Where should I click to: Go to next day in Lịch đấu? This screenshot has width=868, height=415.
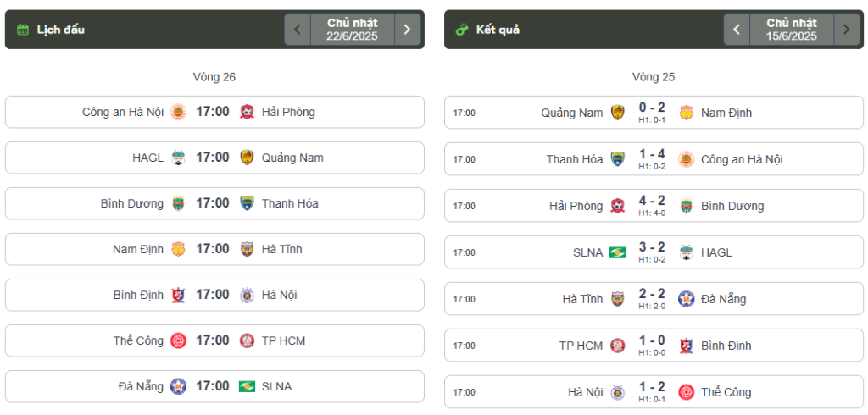408,30
